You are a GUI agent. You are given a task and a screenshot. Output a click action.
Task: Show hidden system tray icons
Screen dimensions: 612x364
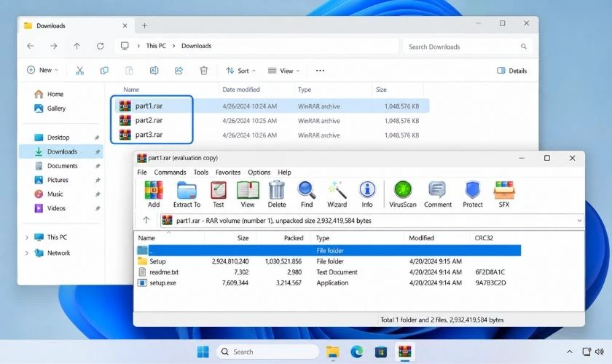click(x=570, y=352)
